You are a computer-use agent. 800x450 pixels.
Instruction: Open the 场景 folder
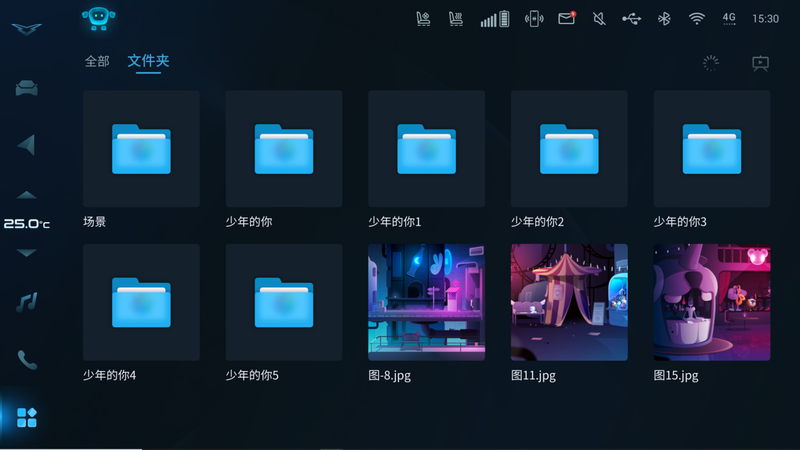click(x=141, y=149)
